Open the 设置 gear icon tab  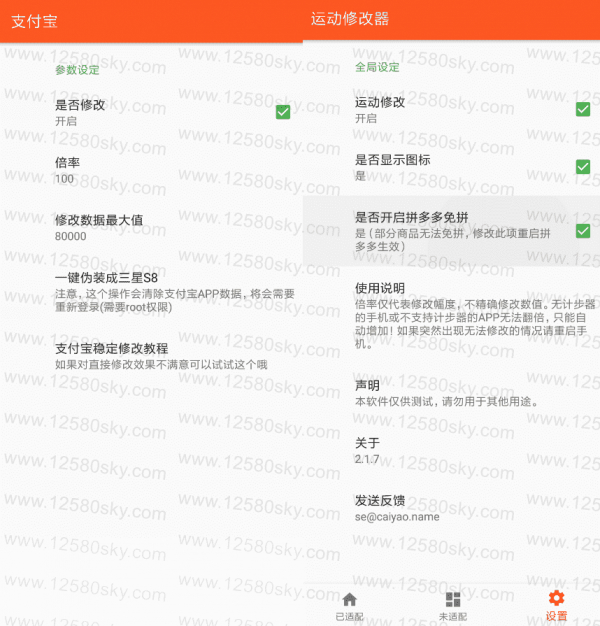[556, 606]
